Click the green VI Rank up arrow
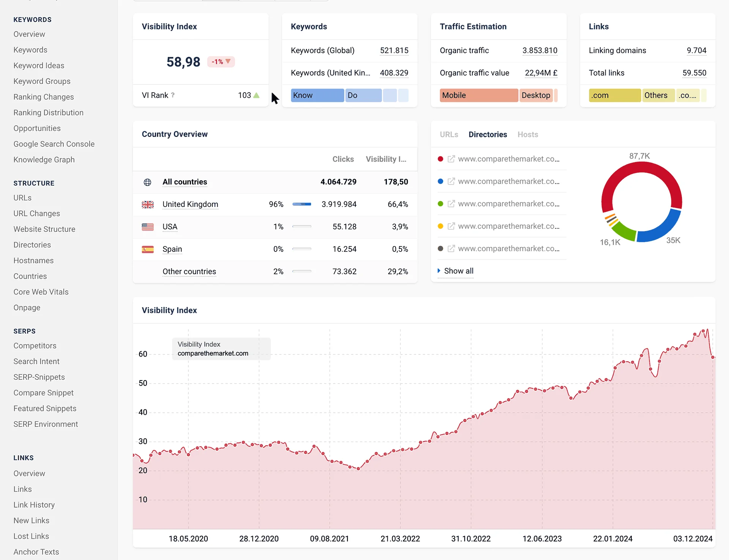The width and height of the screenshot is (729, 560). pyautogui.click(x=256, y=95)
